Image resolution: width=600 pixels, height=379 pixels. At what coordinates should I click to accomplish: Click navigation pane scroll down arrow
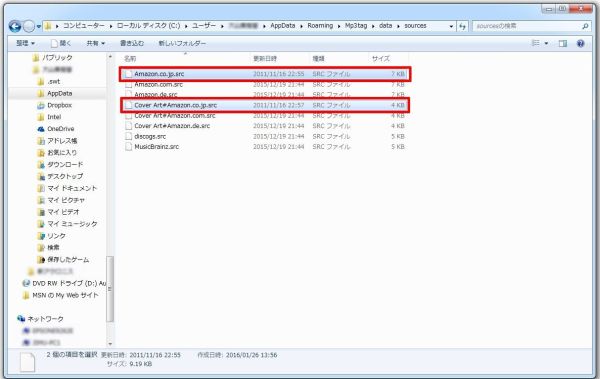coord(110,343)
